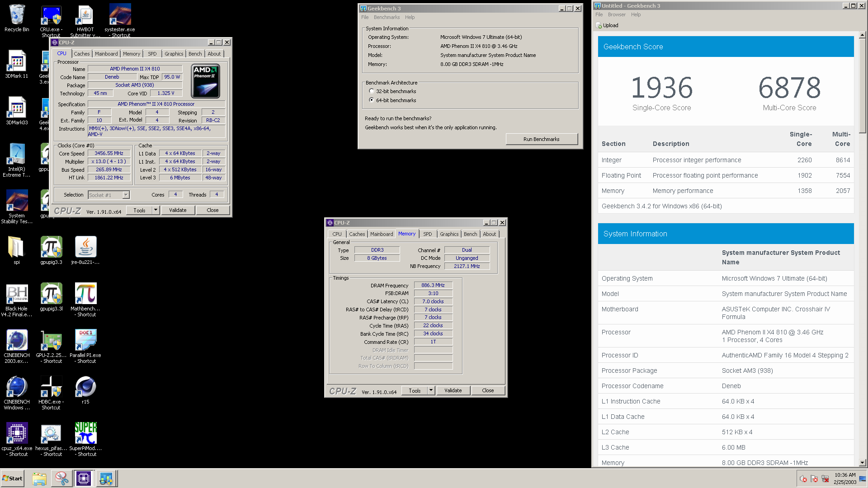This screenshot has width=868, height=488.
Task: Open the spi folder icon
Action: 17,250
